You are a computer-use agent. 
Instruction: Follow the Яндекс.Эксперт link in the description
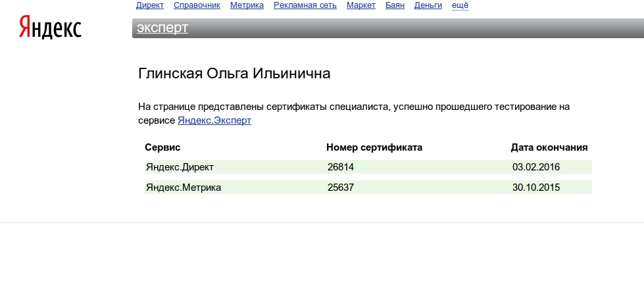point(214,121)
